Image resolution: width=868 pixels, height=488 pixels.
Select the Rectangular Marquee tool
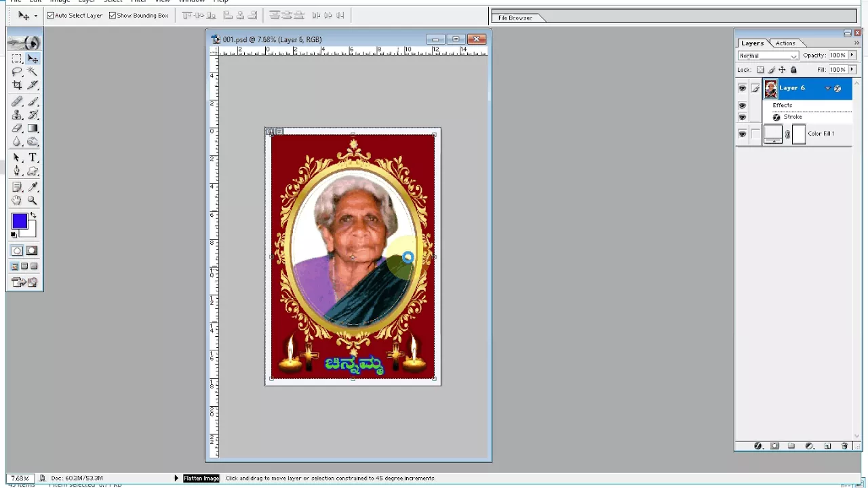click(x=17, y=59)
